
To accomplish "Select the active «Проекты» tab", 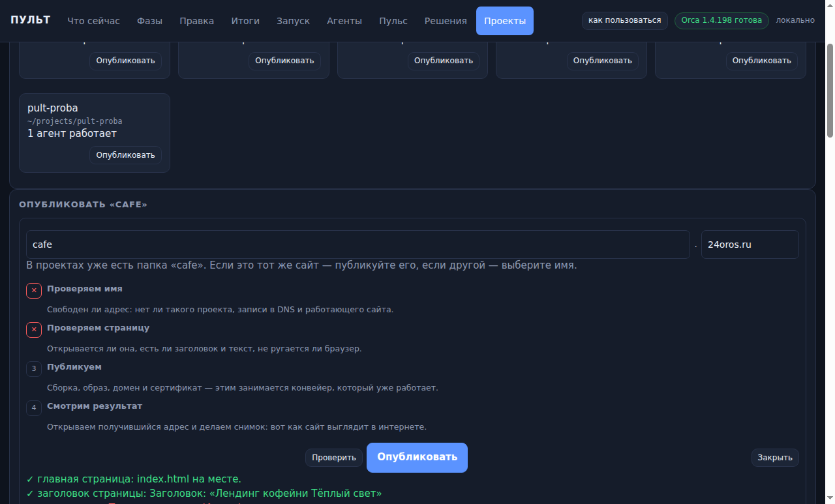I will coord(505,21).
